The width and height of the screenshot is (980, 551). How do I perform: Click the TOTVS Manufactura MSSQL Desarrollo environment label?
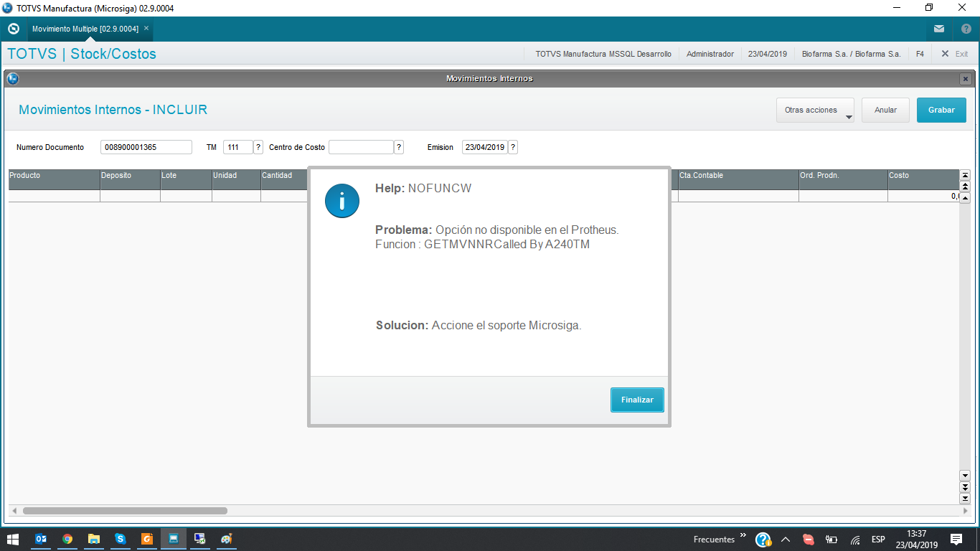click(603, 54)
